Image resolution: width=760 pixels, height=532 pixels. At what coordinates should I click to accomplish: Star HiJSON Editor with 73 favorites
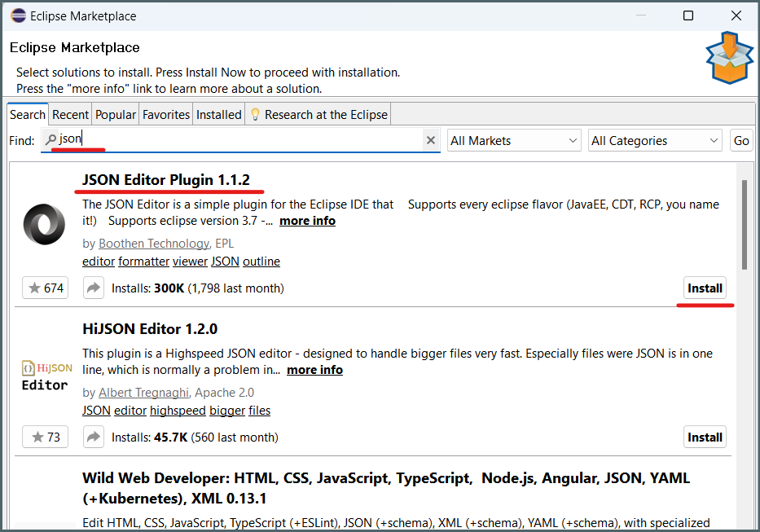[45, 437]
